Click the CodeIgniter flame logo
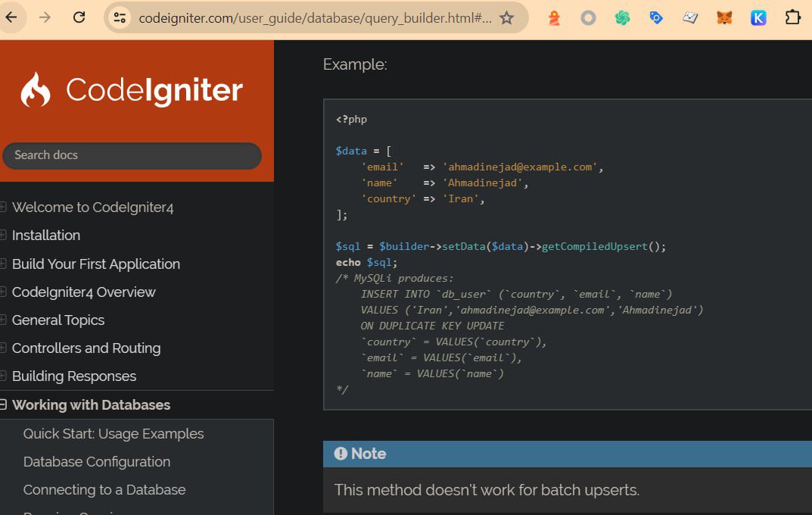This screenshot has height=515, width=812. tap(36, 89)
